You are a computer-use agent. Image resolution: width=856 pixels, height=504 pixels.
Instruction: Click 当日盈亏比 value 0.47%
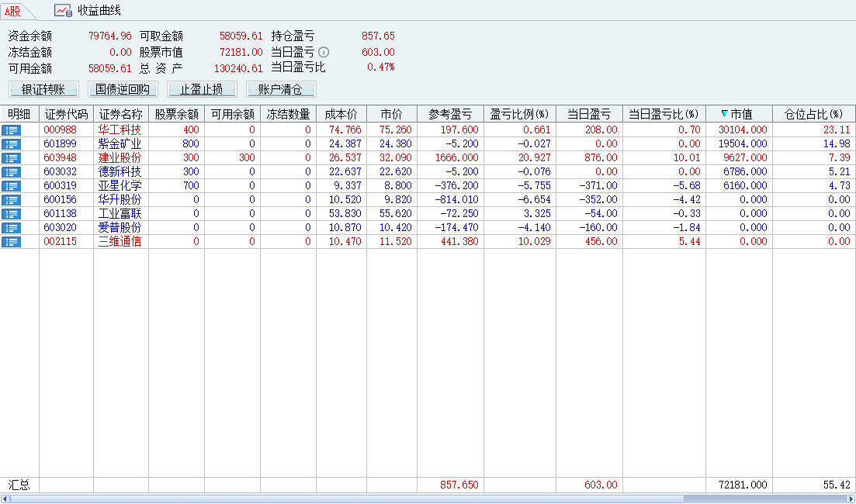pos(380,67)
